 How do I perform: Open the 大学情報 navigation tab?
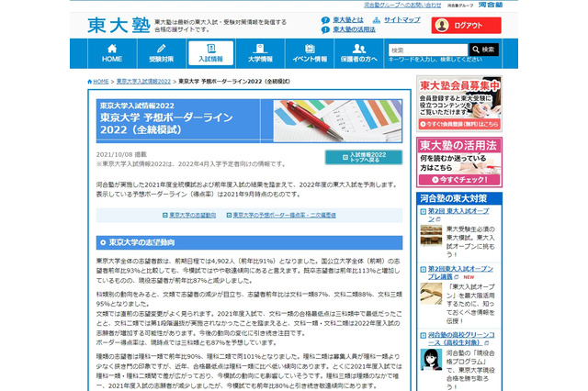(x=260, y=53)
